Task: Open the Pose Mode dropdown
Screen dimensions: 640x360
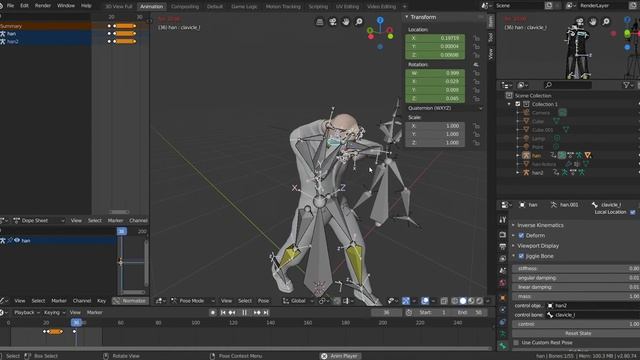Action: pos(193,301)
